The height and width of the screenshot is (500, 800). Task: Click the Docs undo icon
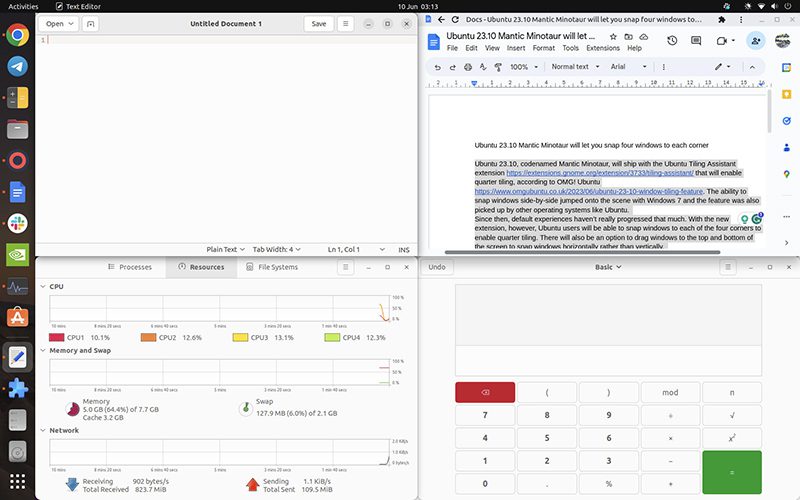click(x=437, y=67)
